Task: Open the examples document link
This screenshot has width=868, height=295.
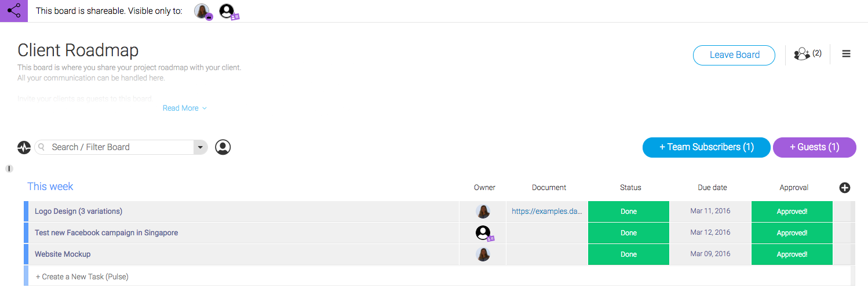Action: coord(547,212)
